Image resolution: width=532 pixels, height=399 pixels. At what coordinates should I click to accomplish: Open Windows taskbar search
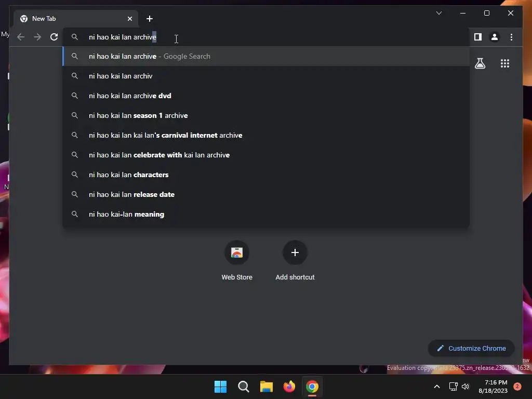[x=243, y=387]
